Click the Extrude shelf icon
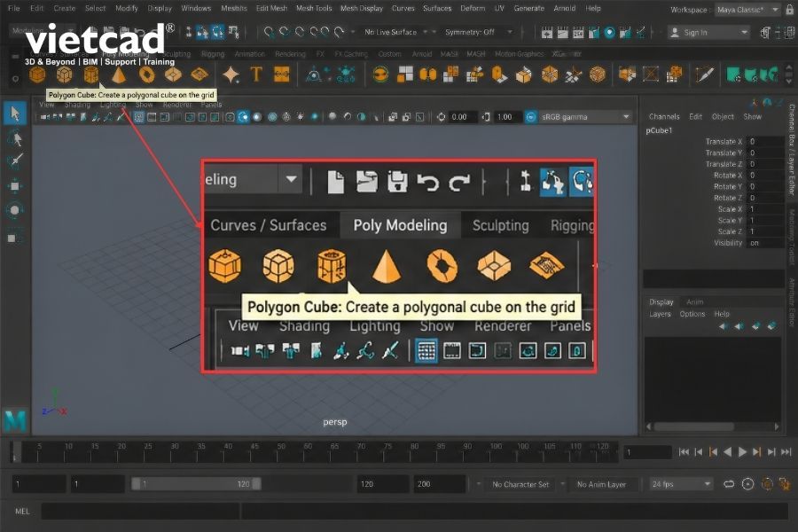The image size is (798, 532). (524, 74)
